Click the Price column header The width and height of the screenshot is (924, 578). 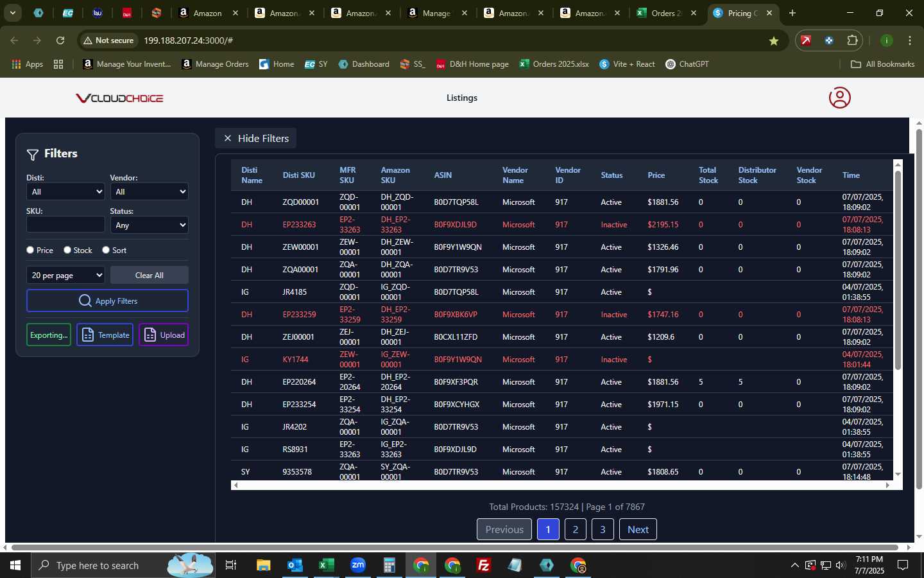click(656, 175)
